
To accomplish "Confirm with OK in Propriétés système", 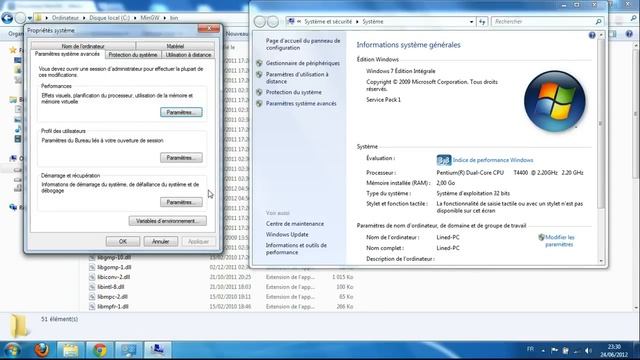I will pyautogui.click(x=123, y=241).
